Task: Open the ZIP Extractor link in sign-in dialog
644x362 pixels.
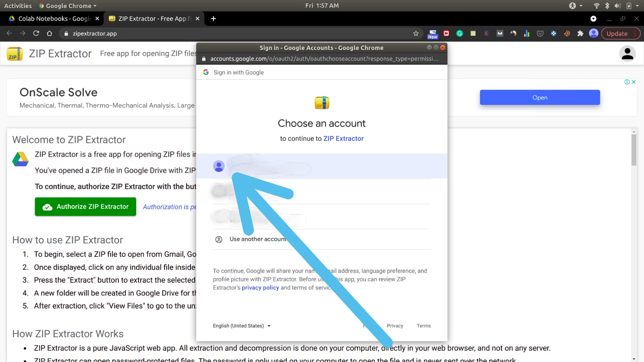Action: click(344, 139)
